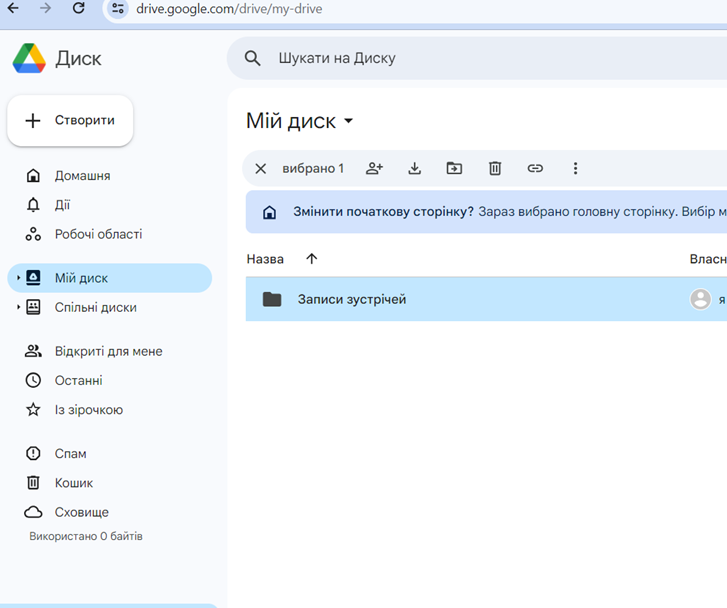The height and width of the screenshot is (608, 727).
Task: Click the 'Назва' column header
Action: click(x=265, y=259)
